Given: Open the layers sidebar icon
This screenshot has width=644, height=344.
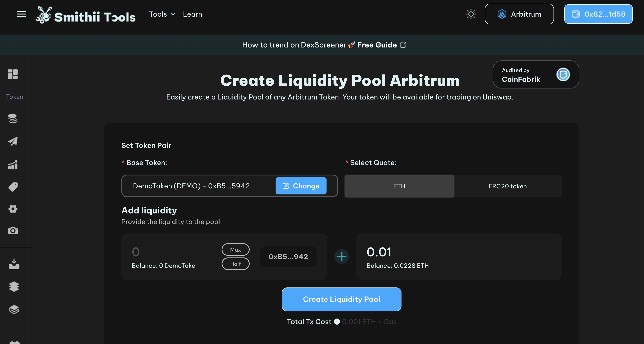Looking at the screenshot, I should [14, 309].
